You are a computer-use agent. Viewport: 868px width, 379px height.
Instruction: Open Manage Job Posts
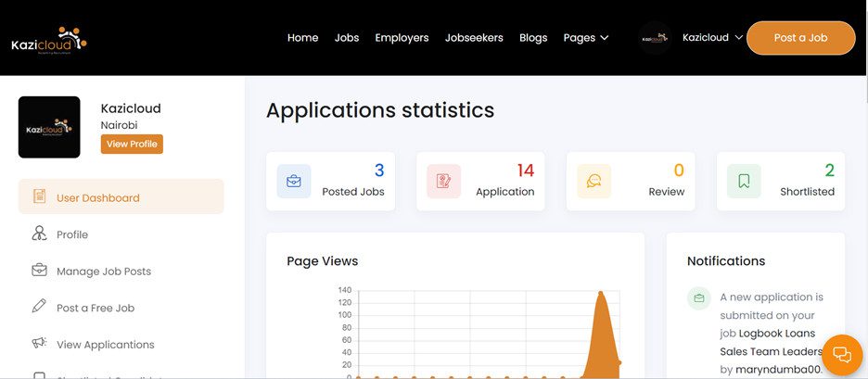pyautogui.click(x=104, y=272)
